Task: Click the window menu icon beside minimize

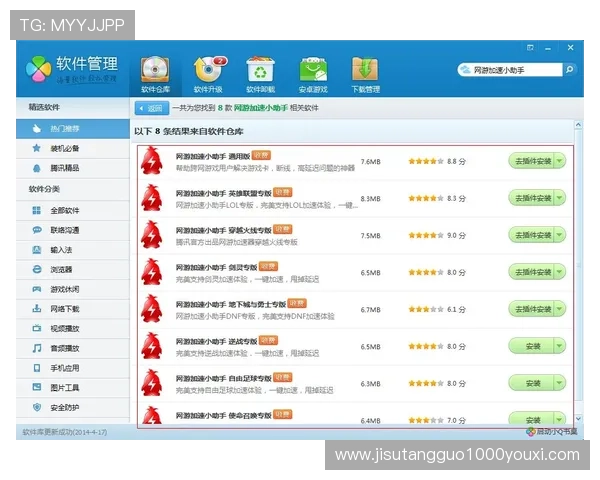Action: (x=530, y=48)
